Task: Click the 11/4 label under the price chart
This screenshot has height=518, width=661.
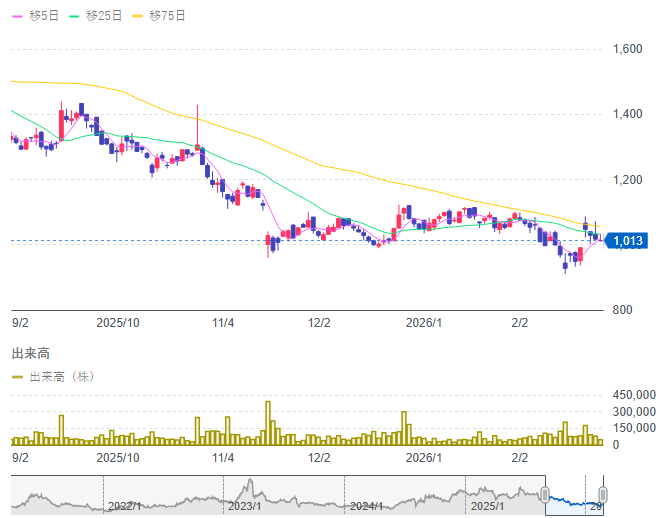Action: 223,323
